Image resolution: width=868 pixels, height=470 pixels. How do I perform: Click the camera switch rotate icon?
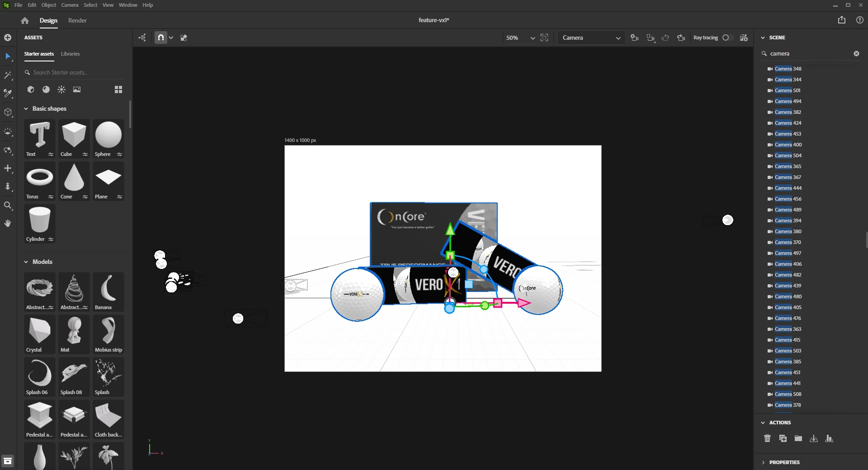(681, 38)
